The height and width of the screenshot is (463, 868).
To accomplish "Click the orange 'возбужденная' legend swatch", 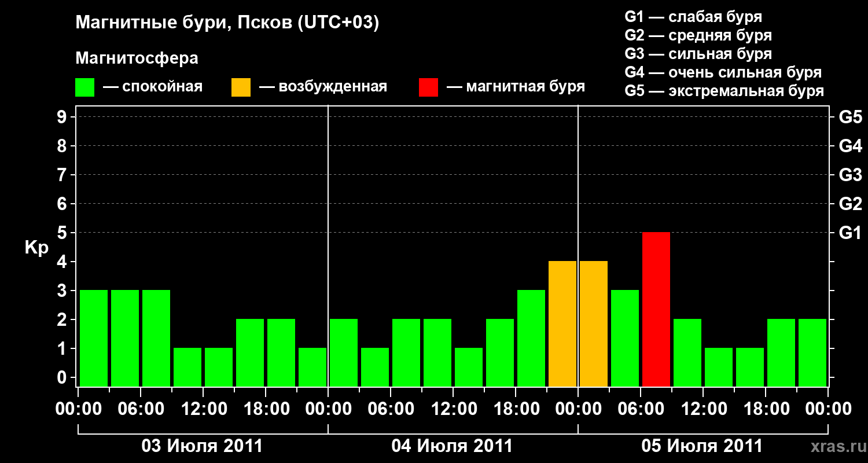I will pos(241,87).
